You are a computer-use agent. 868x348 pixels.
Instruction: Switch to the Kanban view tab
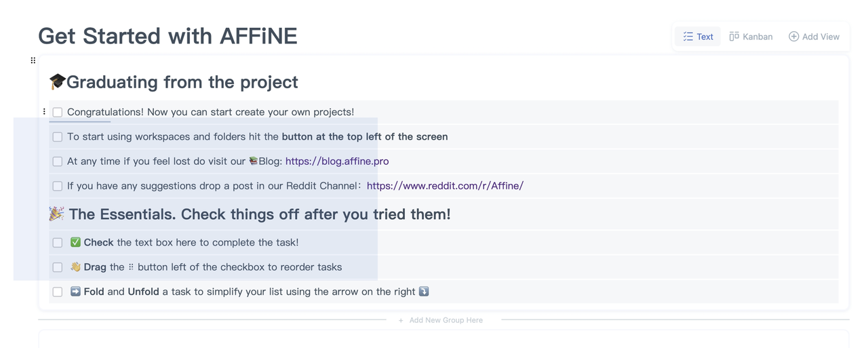pos(751,37)
